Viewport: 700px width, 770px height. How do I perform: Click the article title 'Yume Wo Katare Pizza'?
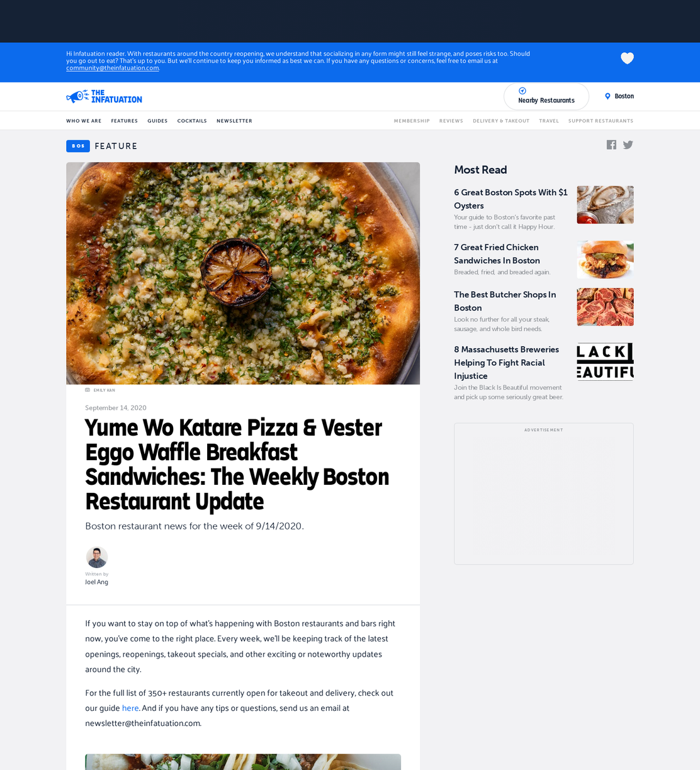(237, 465)
